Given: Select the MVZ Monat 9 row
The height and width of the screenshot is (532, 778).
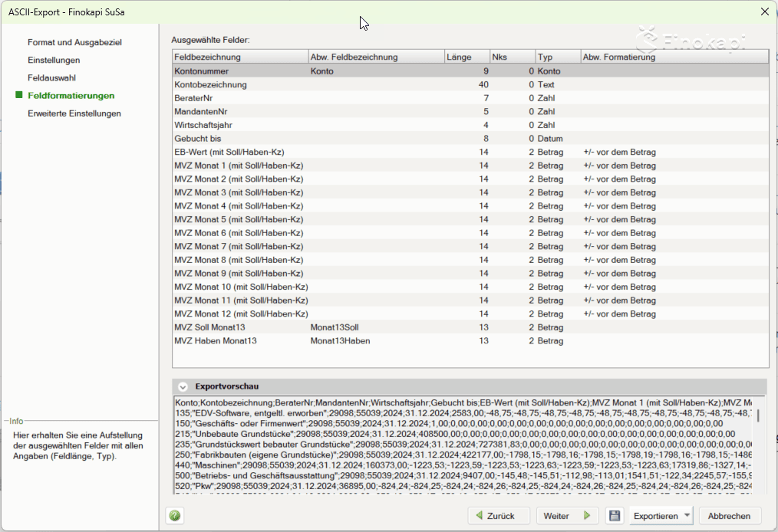Looking at the screenshot, I should (x=470, y=273).
